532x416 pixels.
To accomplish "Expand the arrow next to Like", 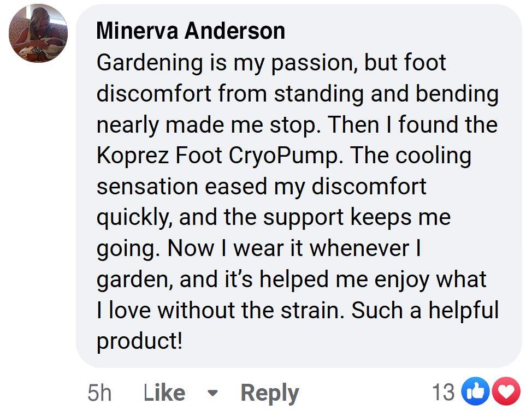I will 212,393.
